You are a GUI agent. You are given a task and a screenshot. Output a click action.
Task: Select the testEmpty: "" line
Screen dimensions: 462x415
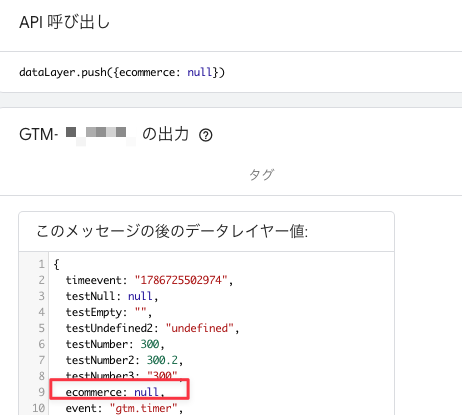[109, 312]
